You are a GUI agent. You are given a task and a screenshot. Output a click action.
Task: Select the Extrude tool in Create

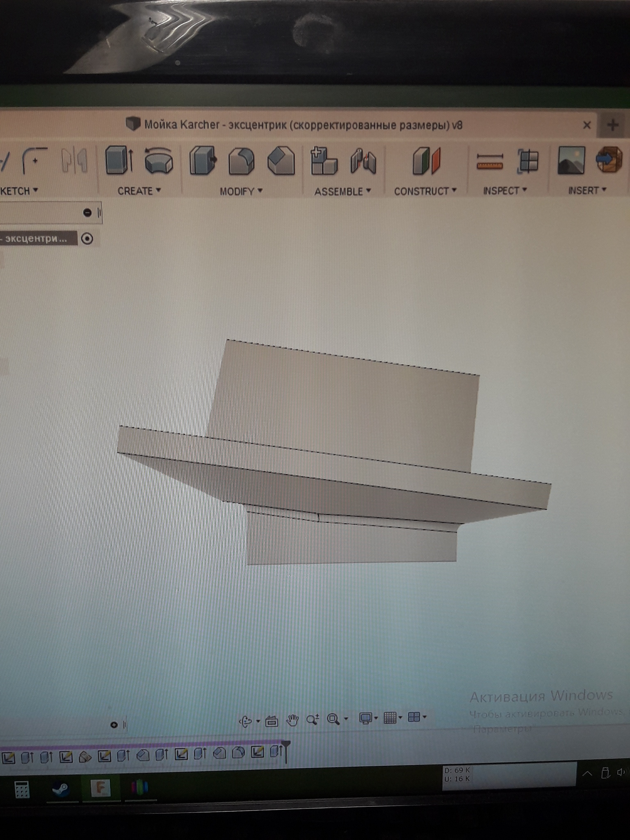click(119, 161)
